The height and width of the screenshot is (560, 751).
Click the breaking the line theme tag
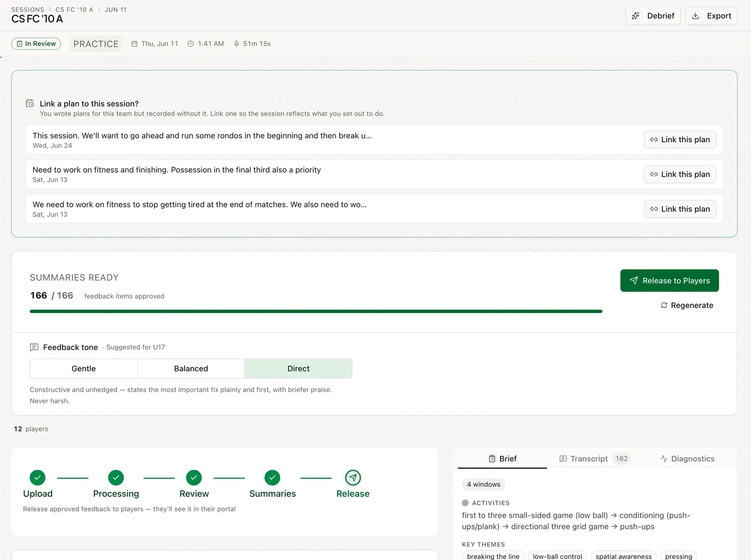click(x=493, y=556)
